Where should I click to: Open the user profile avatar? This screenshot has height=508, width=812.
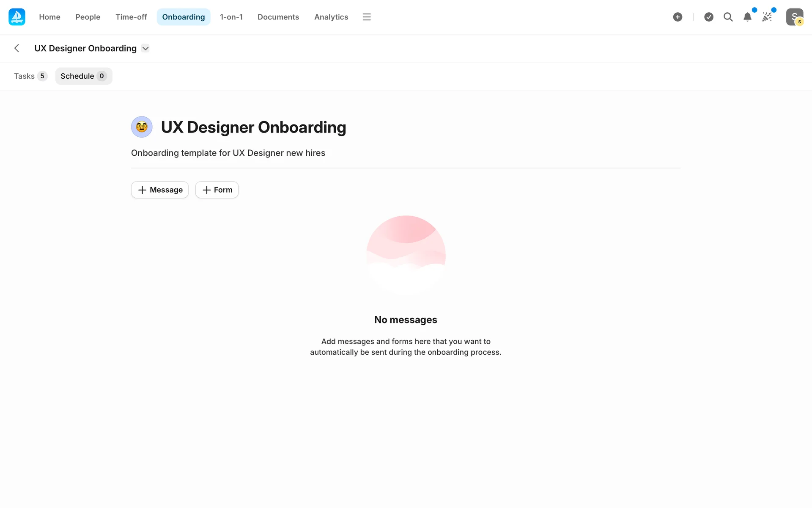(x=794, y=17)
